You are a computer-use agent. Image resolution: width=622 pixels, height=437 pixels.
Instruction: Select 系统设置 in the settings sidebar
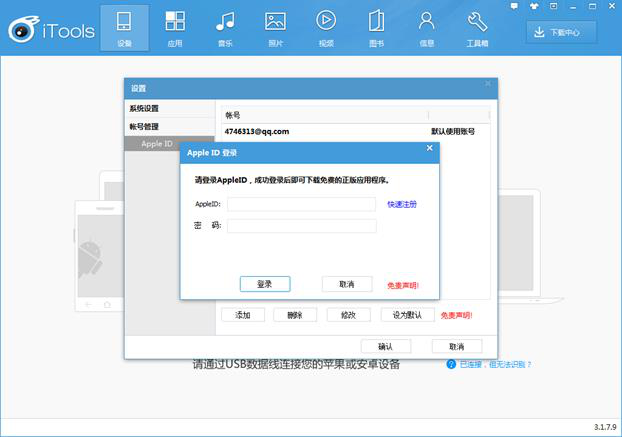point(144,108)
